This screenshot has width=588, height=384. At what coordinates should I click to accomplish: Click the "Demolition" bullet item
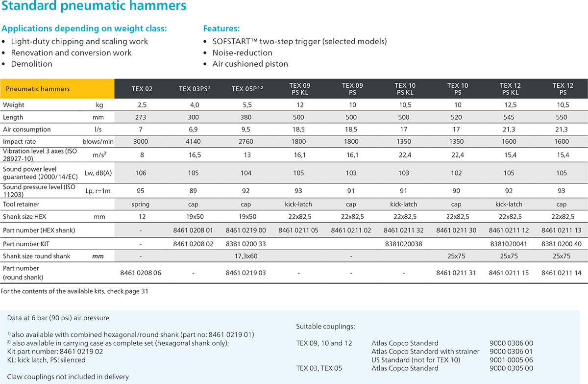(31, 64)
